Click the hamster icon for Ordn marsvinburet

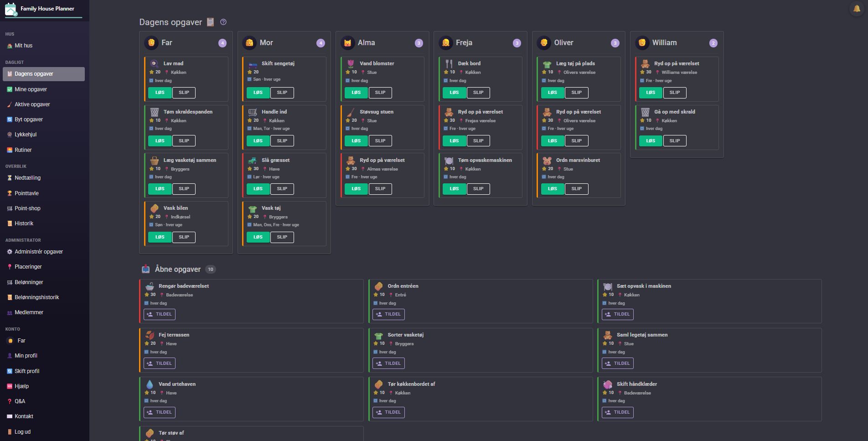click(x=547, y=161)
